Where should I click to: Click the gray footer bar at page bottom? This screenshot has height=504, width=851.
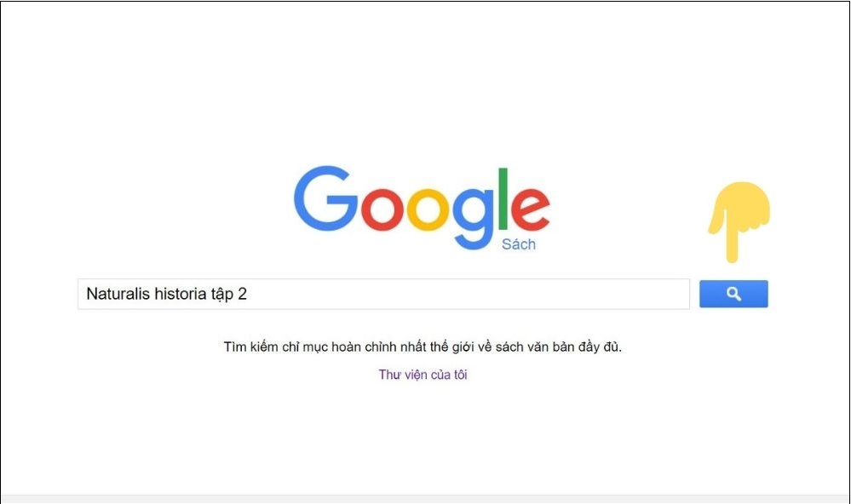click(x=426, y=499)
